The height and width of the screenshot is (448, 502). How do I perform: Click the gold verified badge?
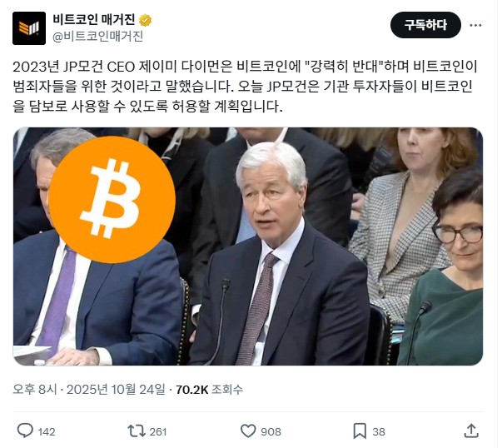(145, 21)
